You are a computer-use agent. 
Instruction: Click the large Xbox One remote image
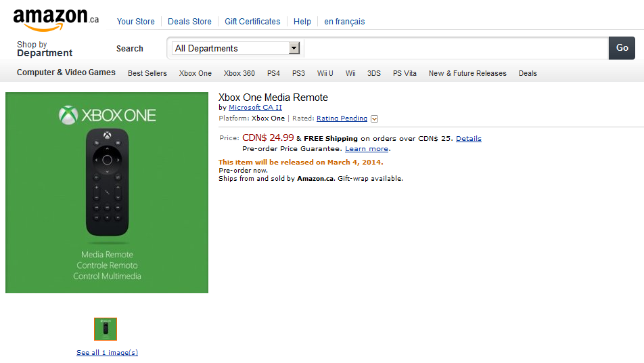(107, 192)
